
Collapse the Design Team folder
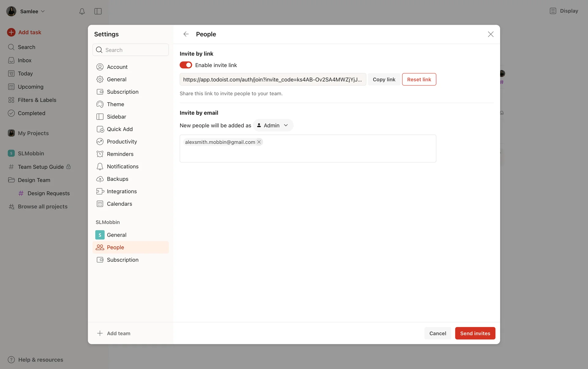pyautogui.click(x=11, y=180)
